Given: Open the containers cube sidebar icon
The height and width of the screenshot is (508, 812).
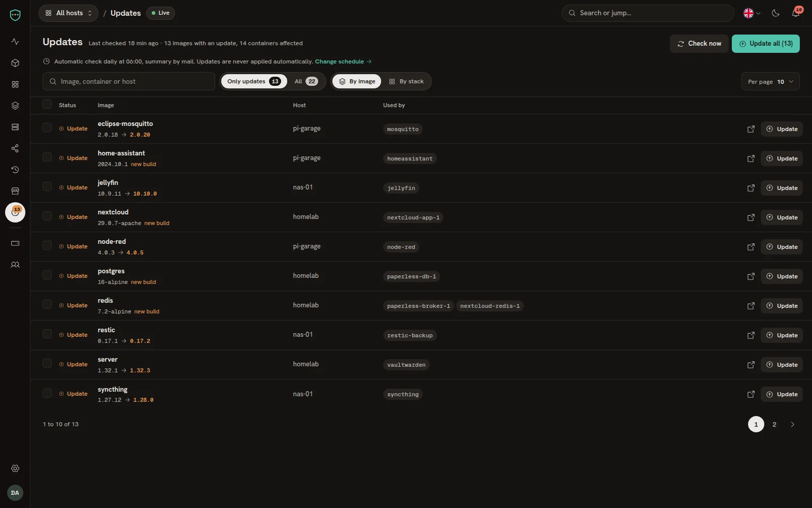Looking at the screenshot, I should click(x=15, y=63).
